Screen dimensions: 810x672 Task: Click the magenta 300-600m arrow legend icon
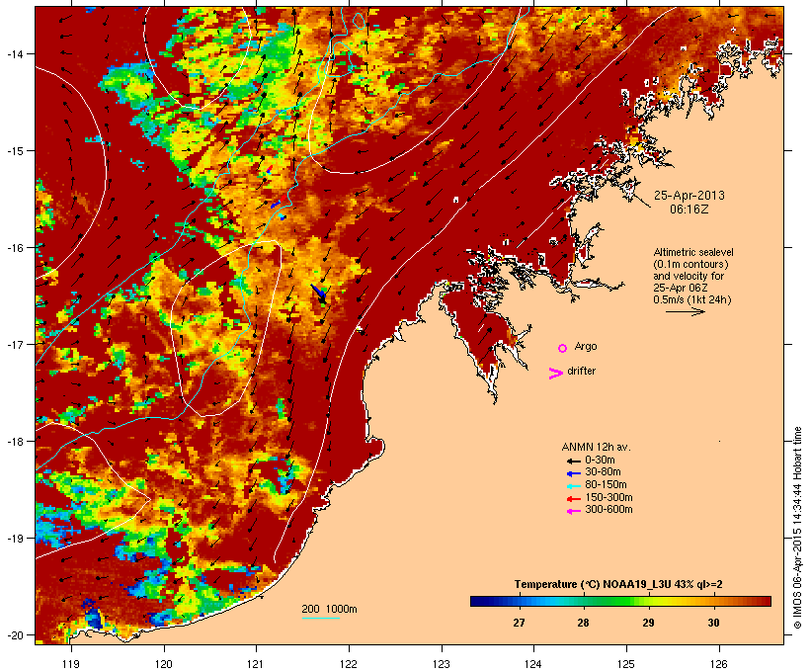[574, 511]
